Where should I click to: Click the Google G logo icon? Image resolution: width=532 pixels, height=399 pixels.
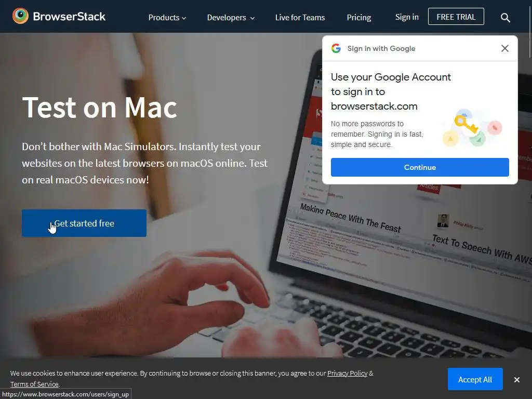336,48
